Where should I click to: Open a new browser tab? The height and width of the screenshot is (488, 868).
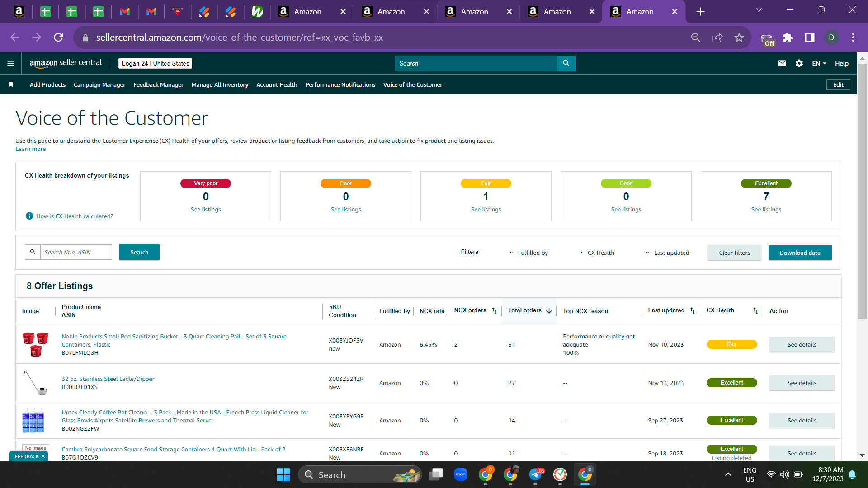[x=700, y=12]
